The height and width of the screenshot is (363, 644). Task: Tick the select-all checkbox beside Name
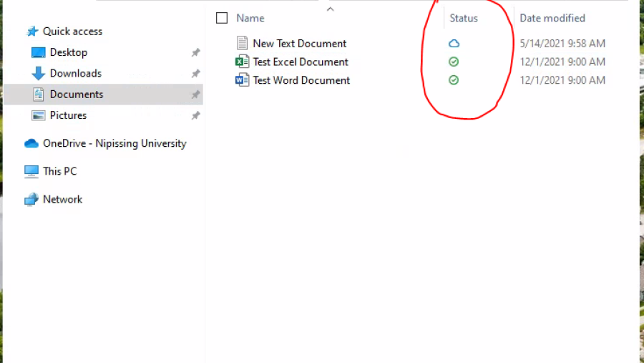pyautogui.click(x=222, y=18)
